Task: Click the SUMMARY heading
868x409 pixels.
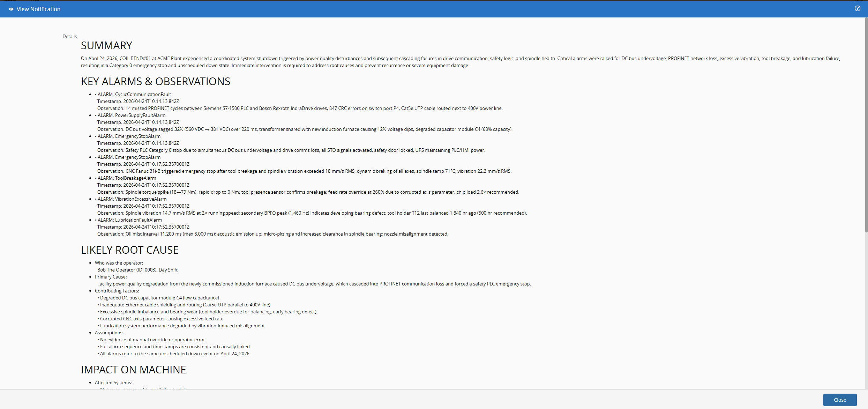Action: point(106,46)
